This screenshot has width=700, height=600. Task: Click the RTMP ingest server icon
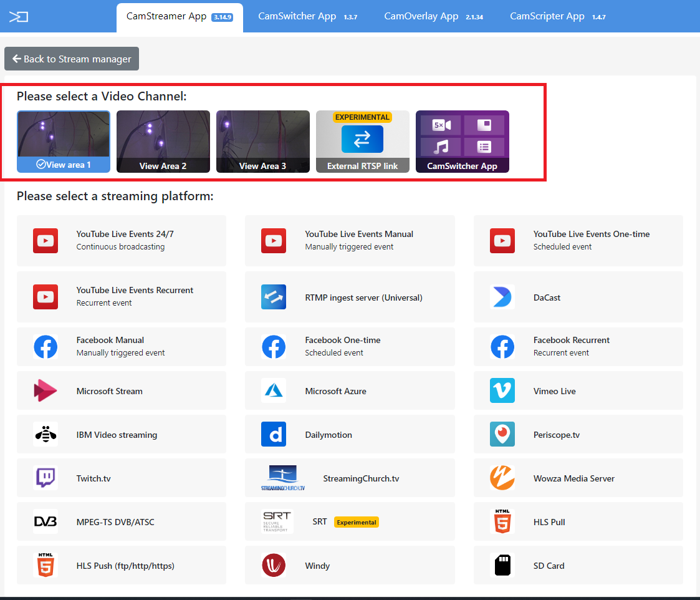coord(274,297)
